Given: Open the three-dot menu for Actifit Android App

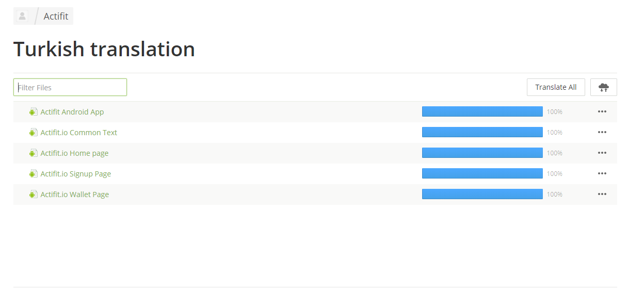Looking at the screenshot, I should 602,111.
